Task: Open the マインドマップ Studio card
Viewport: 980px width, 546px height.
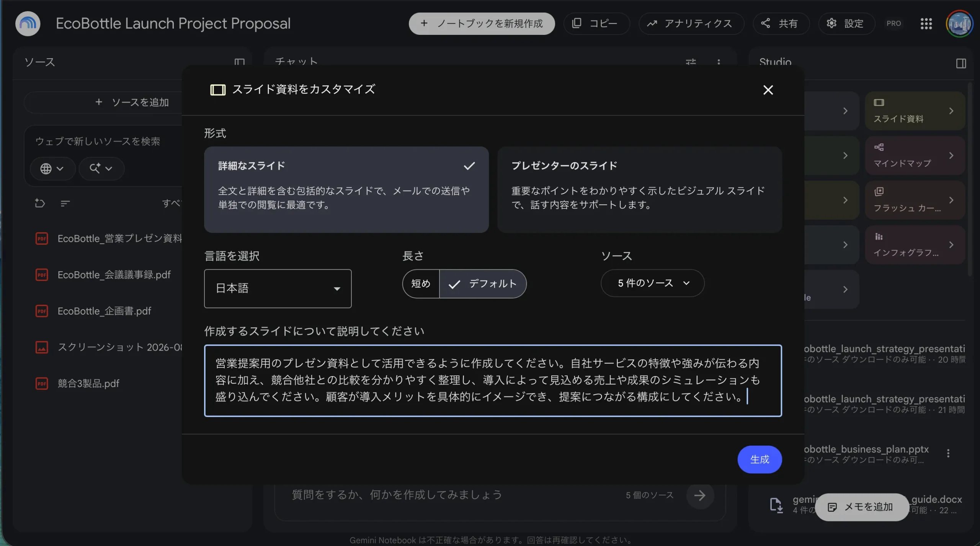Action: pyautogui.click(x=915, y=156)
